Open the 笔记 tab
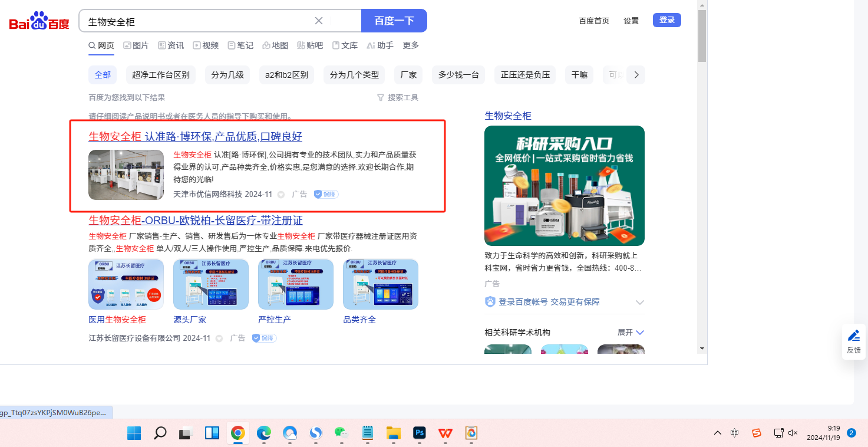 240,45
